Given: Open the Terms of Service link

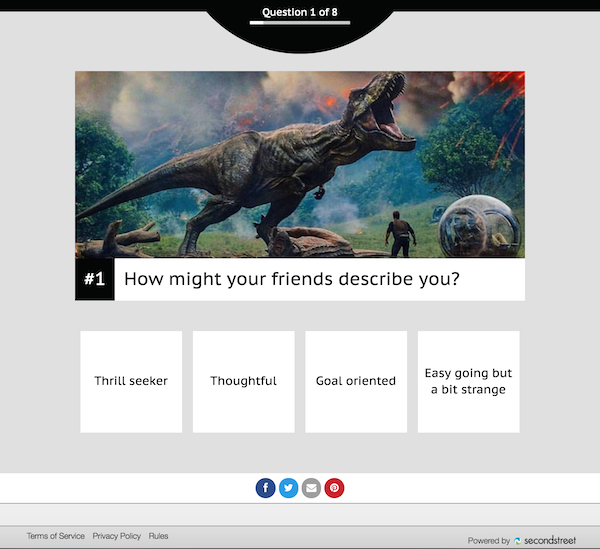Looking at the screenshot, I should 55,536.
